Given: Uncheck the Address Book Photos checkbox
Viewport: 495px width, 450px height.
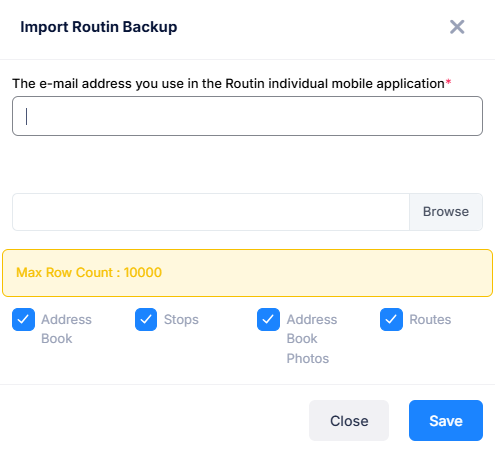Looking at the screenshot, I should point(268,319).
